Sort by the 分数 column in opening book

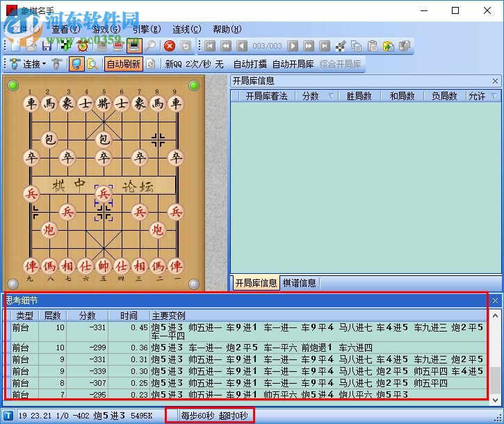[x=316, y=96]
